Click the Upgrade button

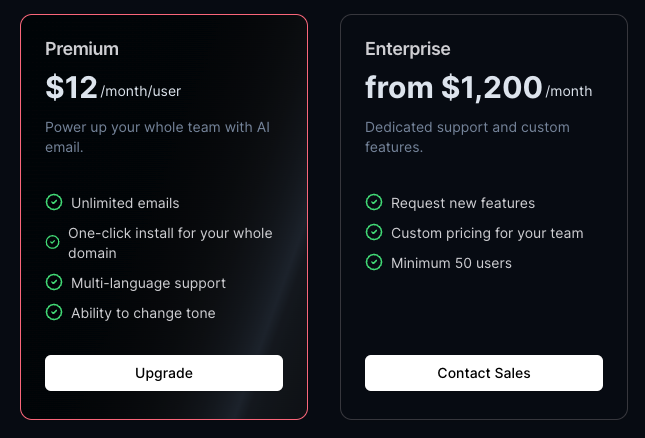[164, 373]
